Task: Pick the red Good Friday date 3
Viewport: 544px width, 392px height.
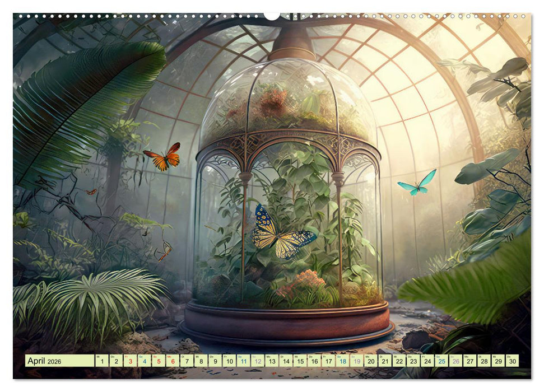Action: tap(130, 361)
